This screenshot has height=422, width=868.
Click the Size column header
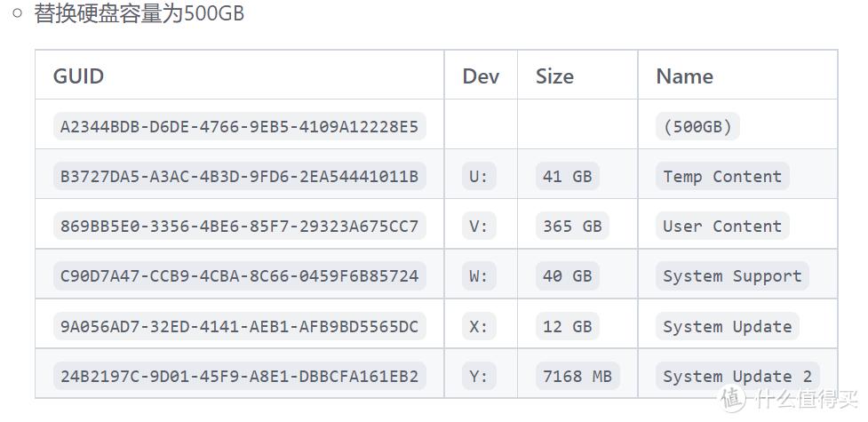[x=554, y=76]
